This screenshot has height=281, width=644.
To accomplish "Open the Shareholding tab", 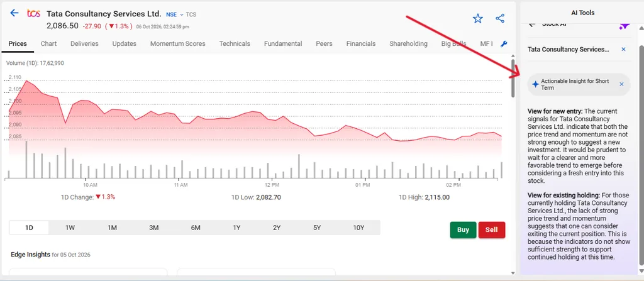I will pyautogui.click(x=408, y=43).
